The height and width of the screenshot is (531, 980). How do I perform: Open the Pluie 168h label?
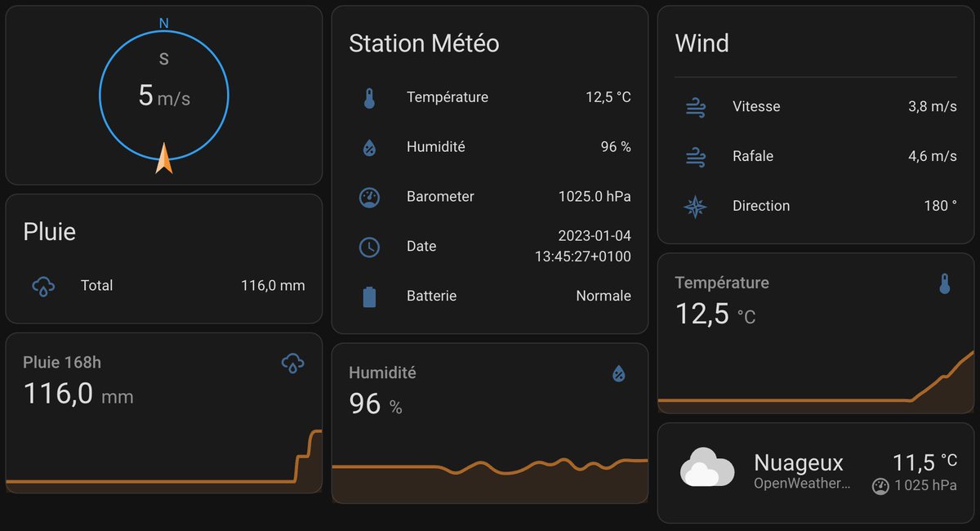[x=62, y=363]
